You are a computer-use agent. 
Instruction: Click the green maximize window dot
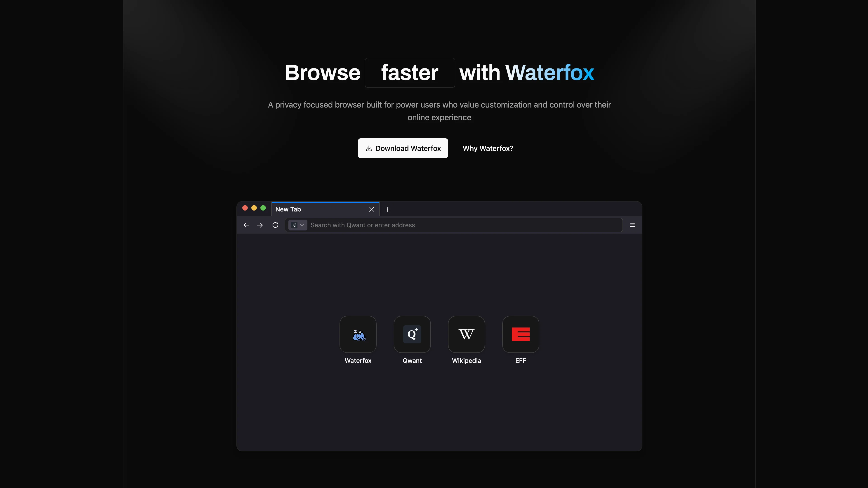(263, 208)
